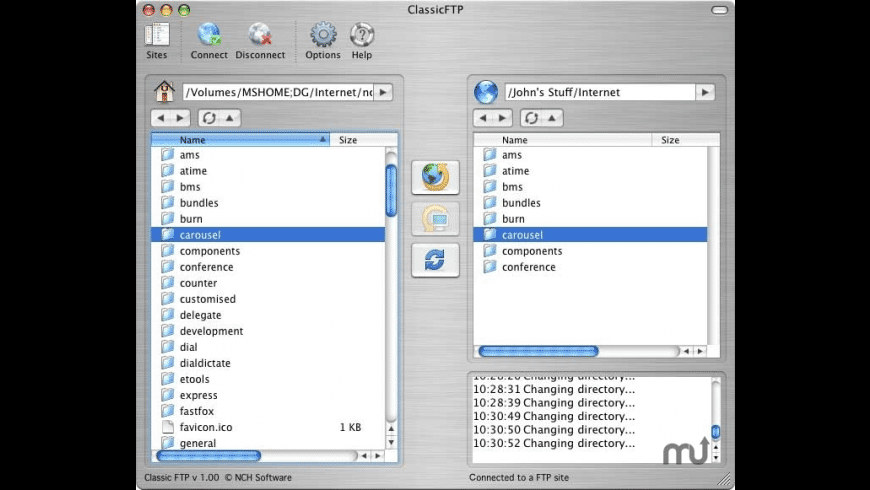Open the Sites manager toolbar icon

157,41
